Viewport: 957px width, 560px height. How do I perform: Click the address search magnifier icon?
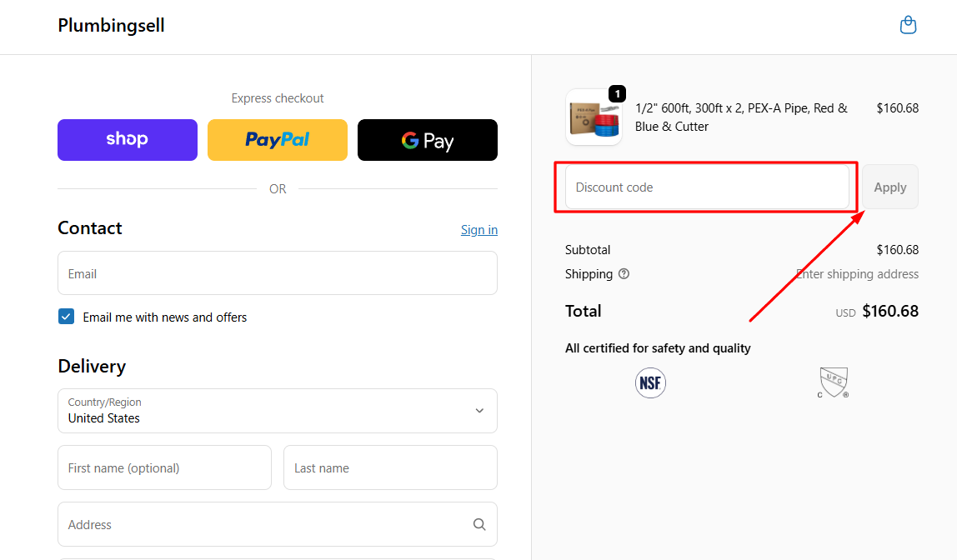coord(479,525)
